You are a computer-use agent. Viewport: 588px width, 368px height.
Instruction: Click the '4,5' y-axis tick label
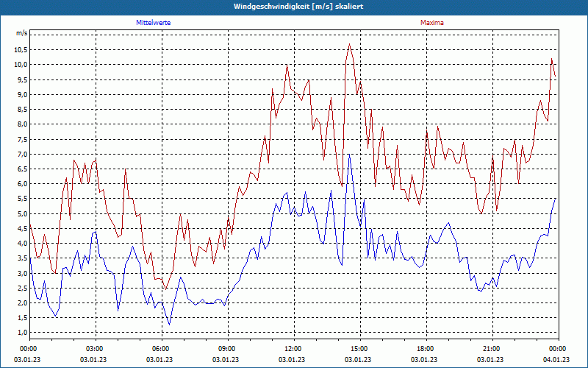(23, 228)
